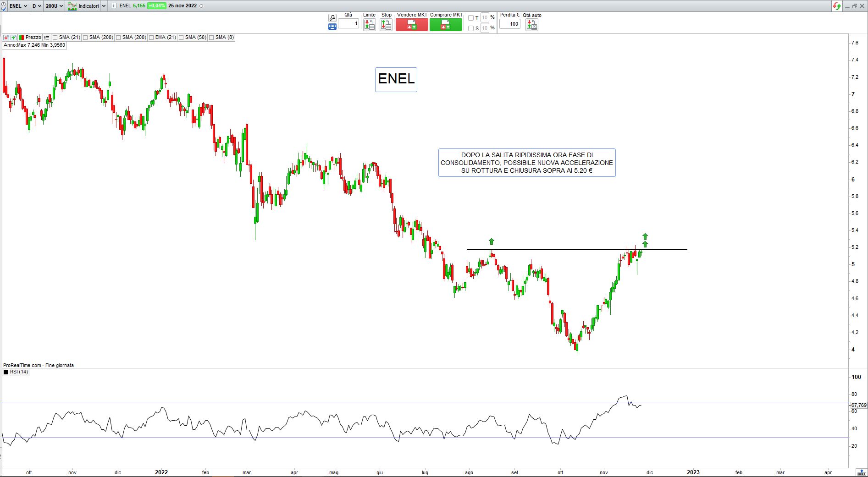Image resolution: width=868 pixels, height=477 pixels.
Task: Click the 5,2 price axis label
Action: click(855, 247)
